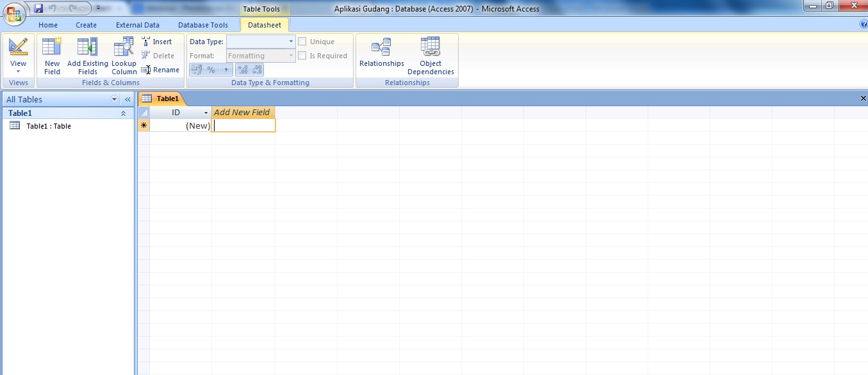The image size is (868, 375).
Task: Open the ID column sort dropdown
Action: [206, 112]
